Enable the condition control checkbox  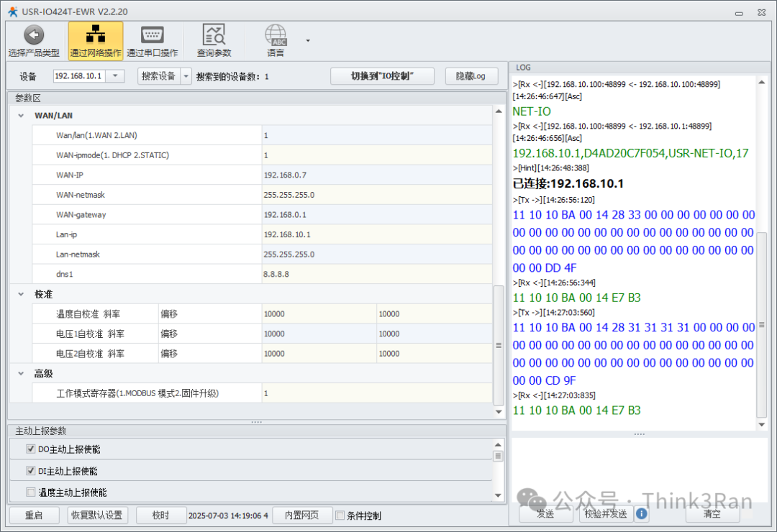pos(340,515)
